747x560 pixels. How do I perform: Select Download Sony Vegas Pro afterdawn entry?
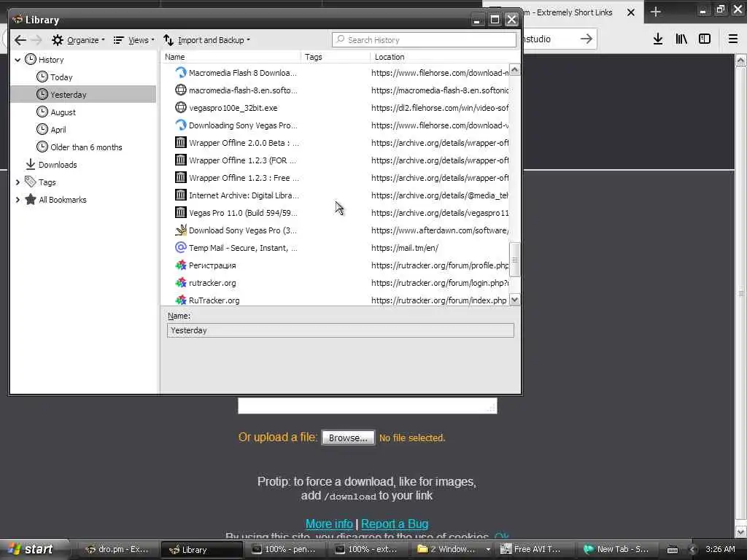(x=336, y=230)
